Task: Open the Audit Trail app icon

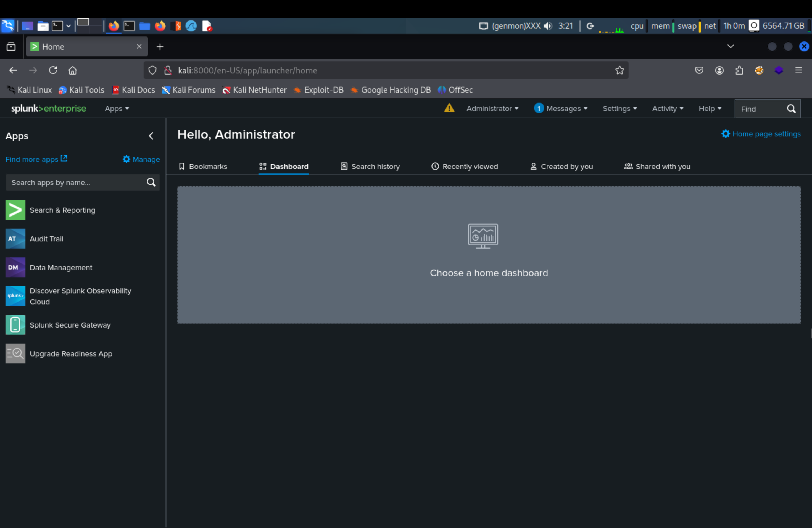Action: (x=15, y=239)
